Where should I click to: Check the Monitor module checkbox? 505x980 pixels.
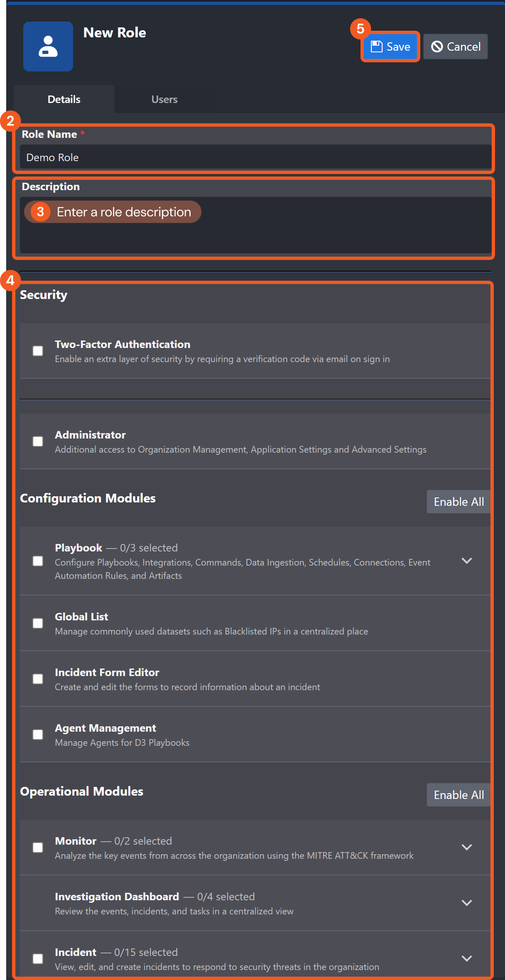[38, 848]
